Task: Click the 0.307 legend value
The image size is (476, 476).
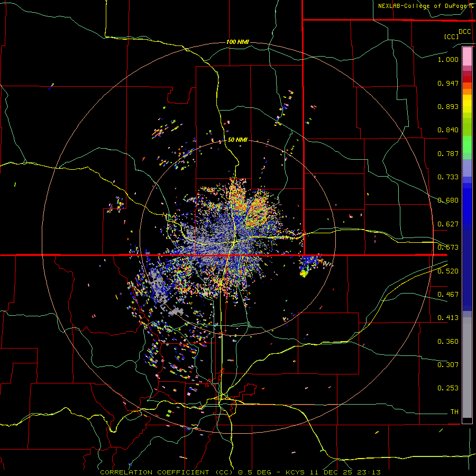Action: pyautogui.click(x=448, y=365)
